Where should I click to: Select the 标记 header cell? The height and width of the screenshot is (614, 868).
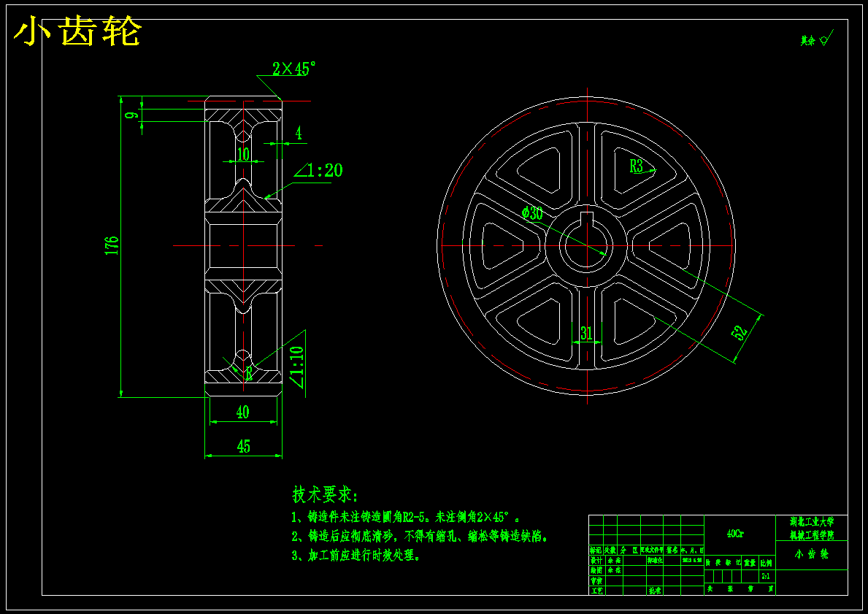point(596,550)
